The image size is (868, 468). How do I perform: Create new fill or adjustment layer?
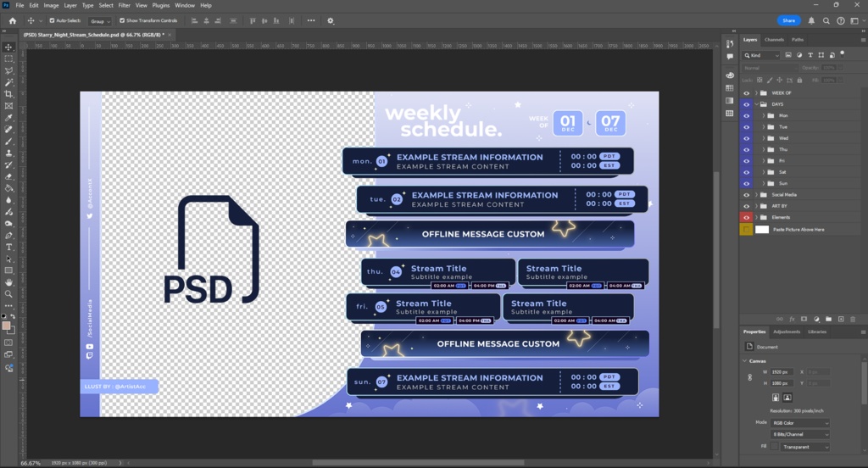(816, 319)
